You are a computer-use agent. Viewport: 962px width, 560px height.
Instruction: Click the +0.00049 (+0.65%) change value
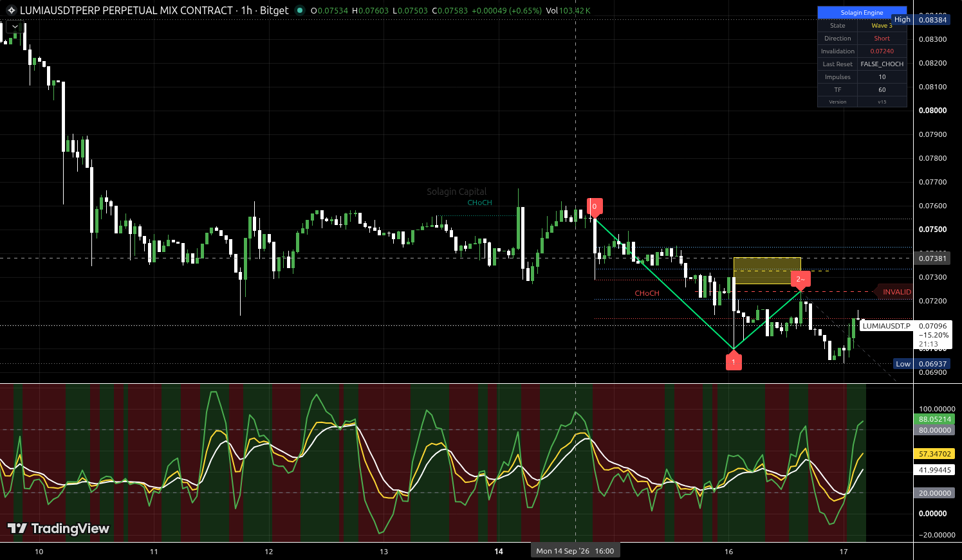click(x=506, y=10)
